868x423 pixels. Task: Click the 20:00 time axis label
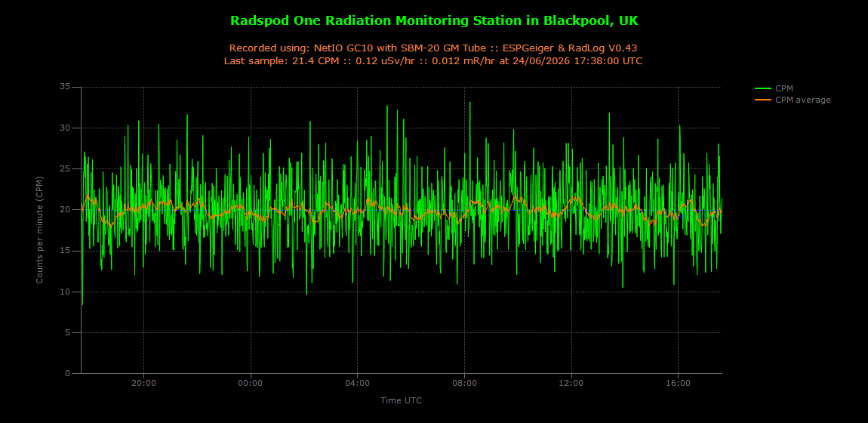(144, 382)
